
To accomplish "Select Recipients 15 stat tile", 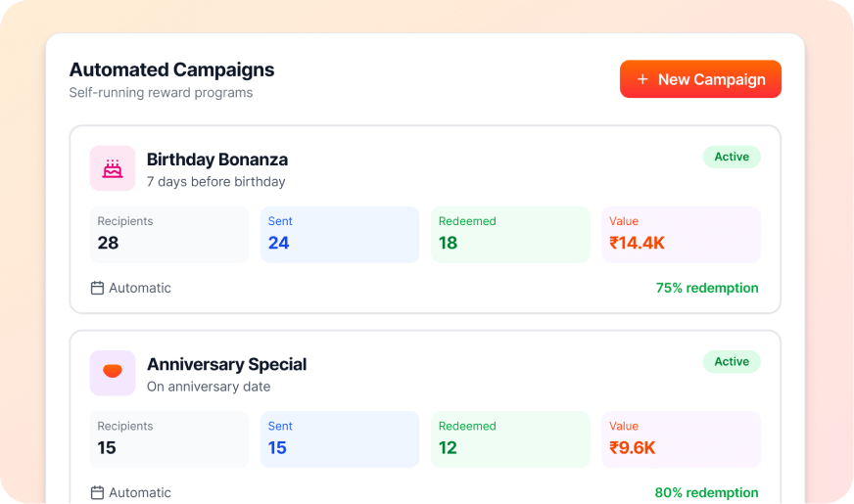I will click(x=168, y=438).
